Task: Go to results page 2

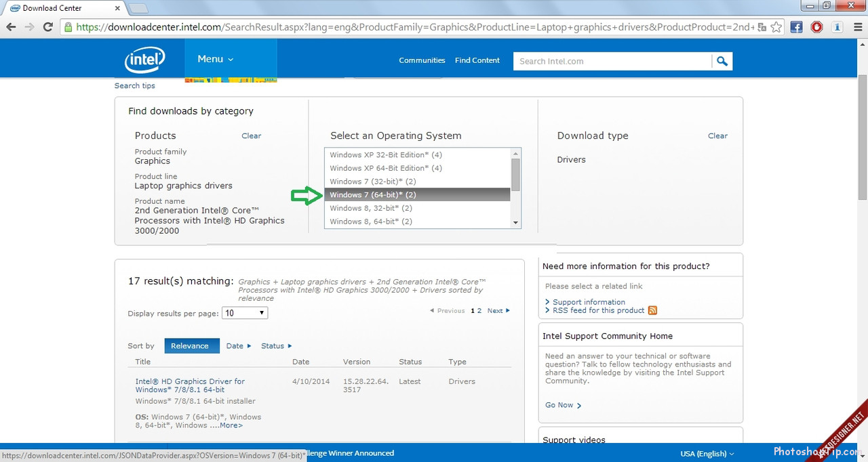Action: (x=479, y=311)
